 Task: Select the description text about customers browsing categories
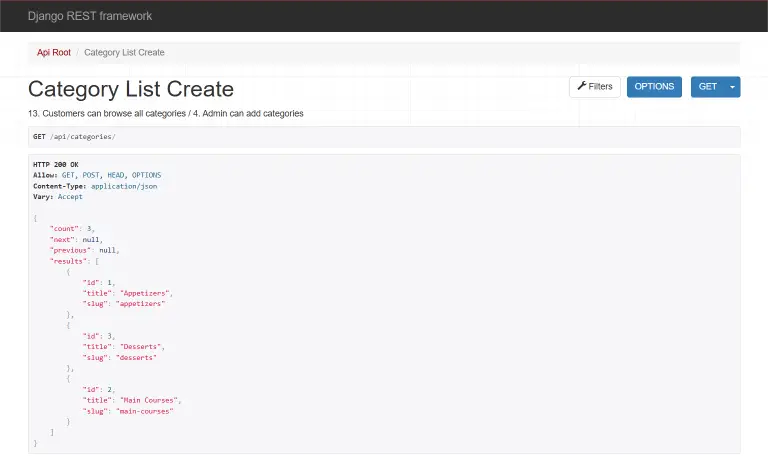[166, 114]
